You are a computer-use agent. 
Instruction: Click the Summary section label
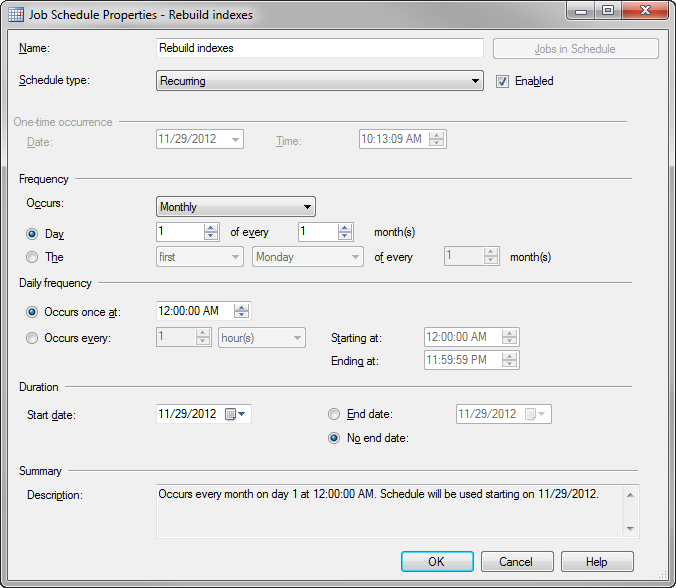tap(41, 471)
